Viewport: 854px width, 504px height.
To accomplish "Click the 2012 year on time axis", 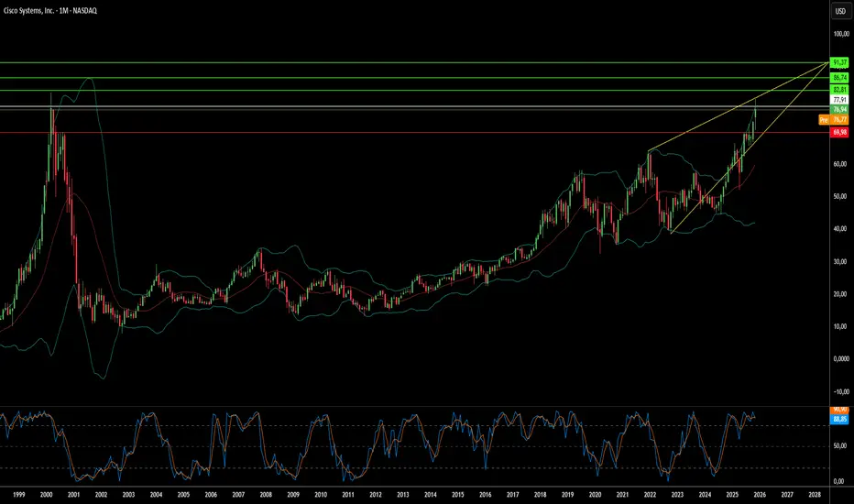I will tap(376, 493).
